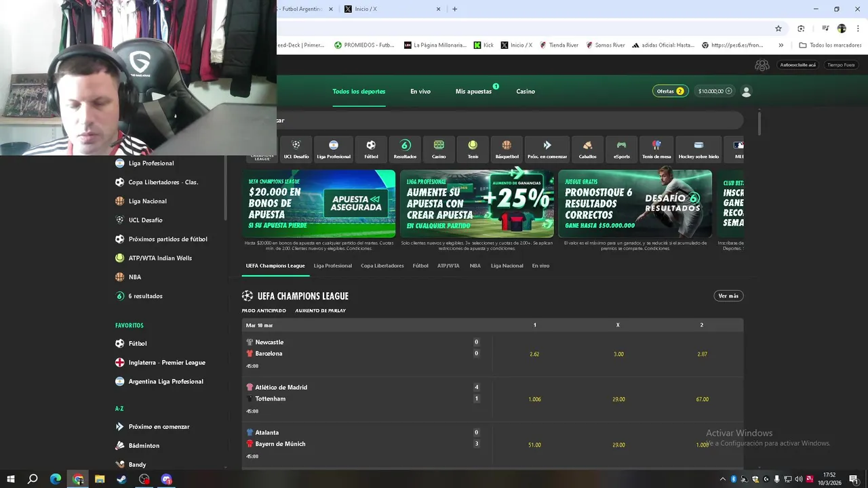
Task: Open the +25% Aumento de ganancias banner
Action: [477, 203]
